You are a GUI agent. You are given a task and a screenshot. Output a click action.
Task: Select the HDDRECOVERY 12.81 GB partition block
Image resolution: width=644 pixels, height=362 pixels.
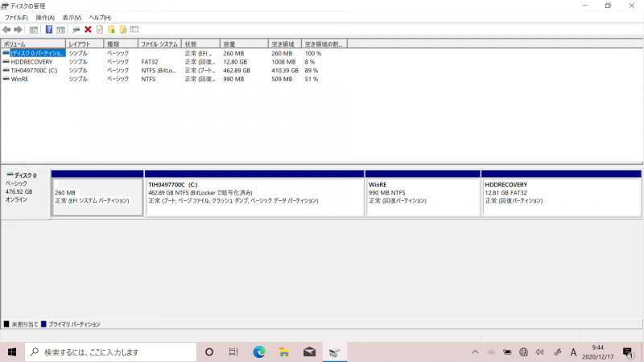coord(561,193)
